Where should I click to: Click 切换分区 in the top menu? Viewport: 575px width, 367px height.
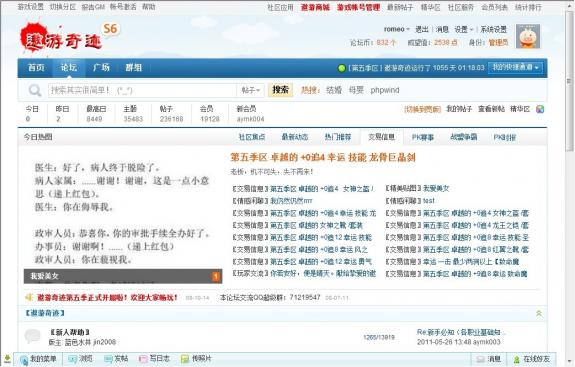[63, 7]
